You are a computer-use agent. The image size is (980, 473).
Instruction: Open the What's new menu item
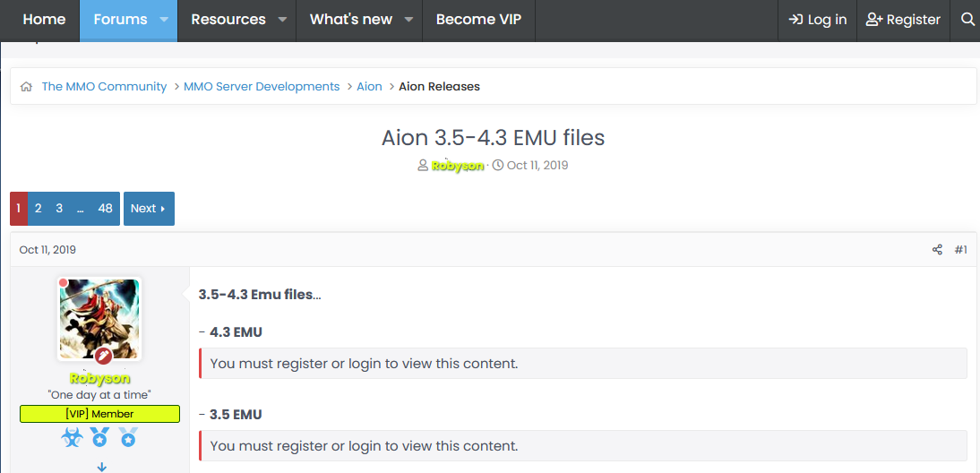point(350,20)
